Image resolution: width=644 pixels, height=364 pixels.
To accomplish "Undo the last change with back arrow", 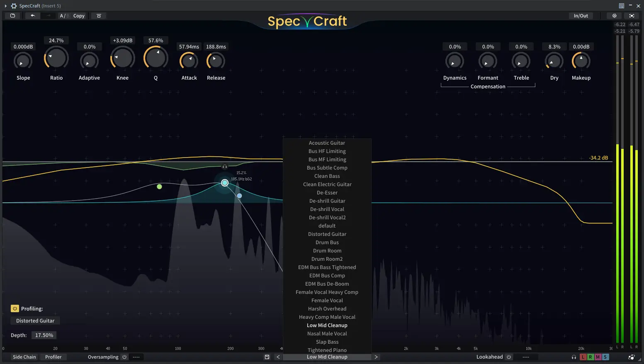I will point(32,16).
